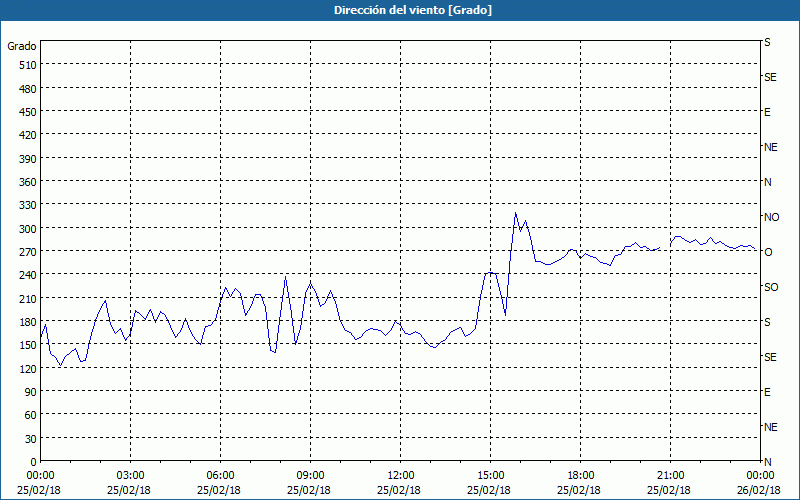Click the 09:00 time axis label
Image resolution: width=800 pixels, height=500 pixels.
(x=310, y=476)
